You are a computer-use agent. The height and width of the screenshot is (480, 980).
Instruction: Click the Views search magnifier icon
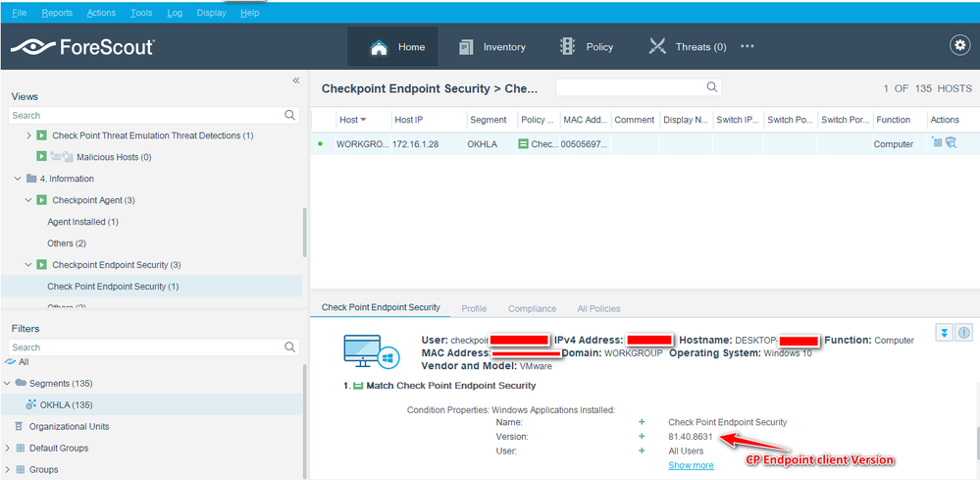click(x=289, y=115)
